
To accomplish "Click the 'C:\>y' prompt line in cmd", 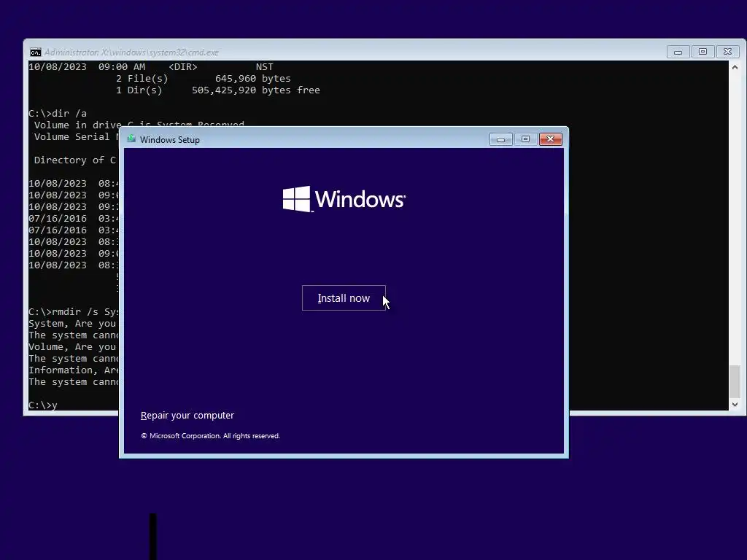I will pos(43,405).
